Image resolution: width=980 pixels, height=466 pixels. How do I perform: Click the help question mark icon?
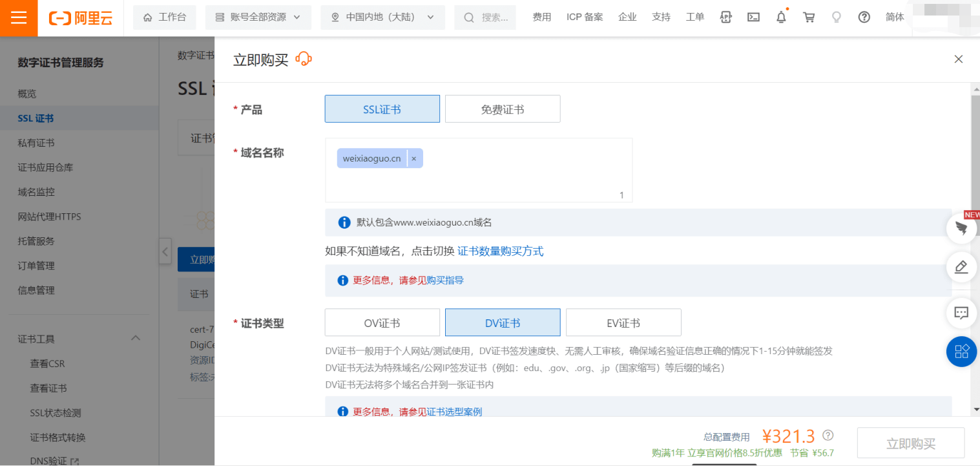click(x=864, y=17)
